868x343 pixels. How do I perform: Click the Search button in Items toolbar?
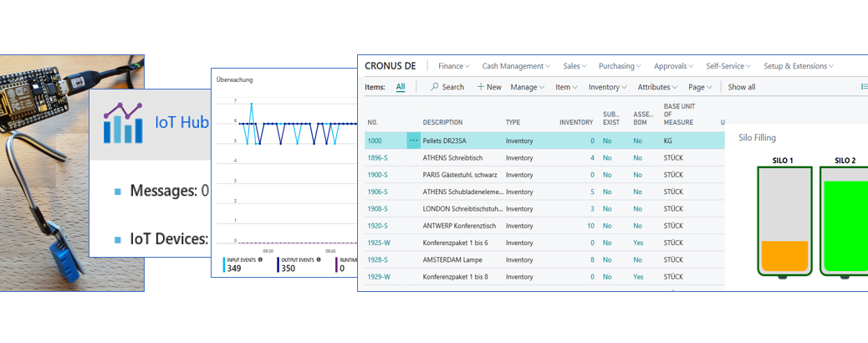(x=447, y=87)
